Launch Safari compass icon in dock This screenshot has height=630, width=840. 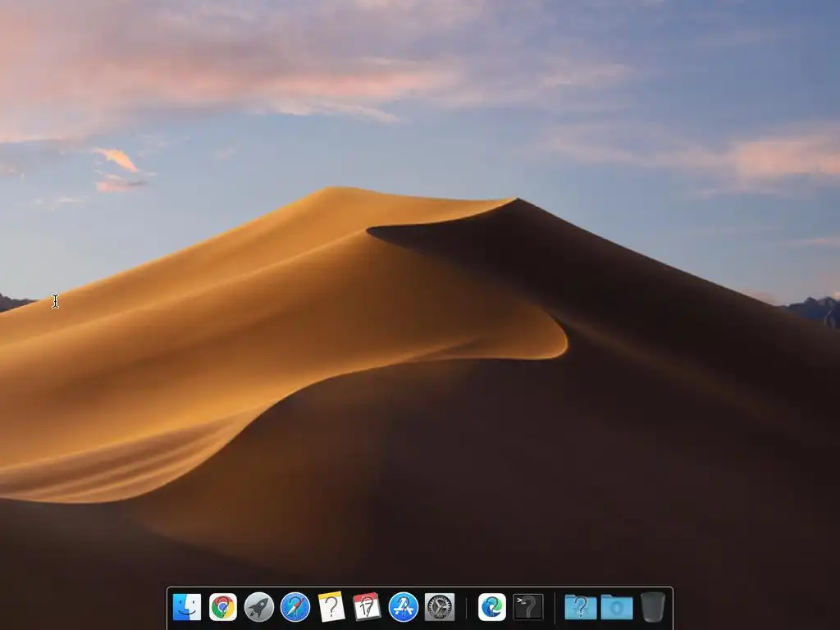[295, 607]
